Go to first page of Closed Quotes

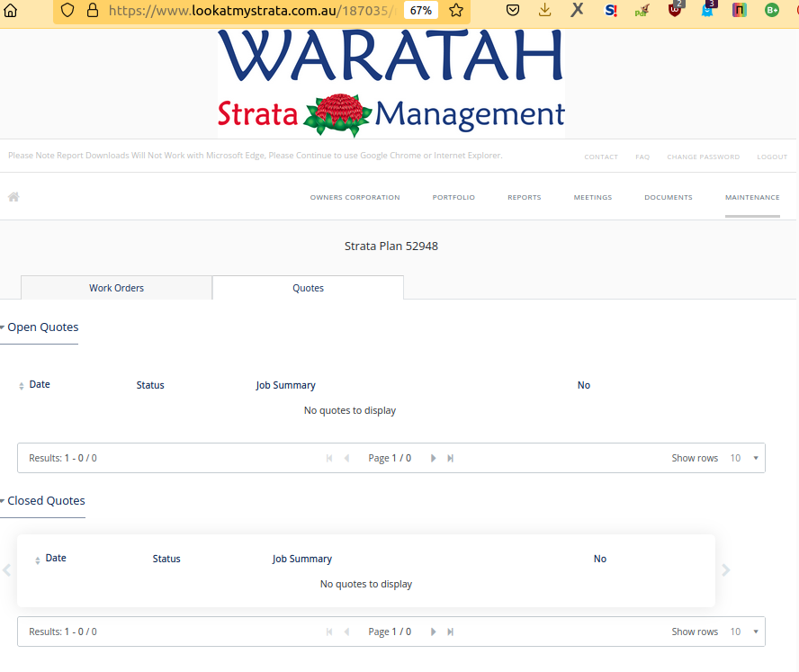tap(329, 632)
